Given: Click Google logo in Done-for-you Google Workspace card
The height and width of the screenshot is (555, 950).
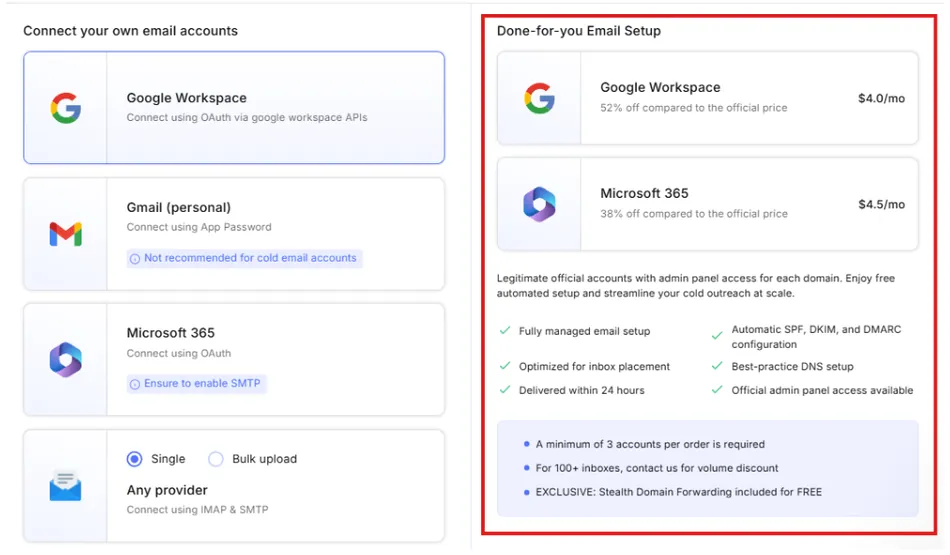Looking at the screenshot, I should (539, 98).
